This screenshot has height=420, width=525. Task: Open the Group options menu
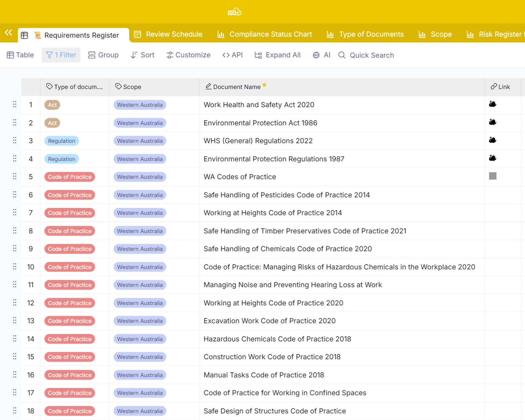[103, 55]
